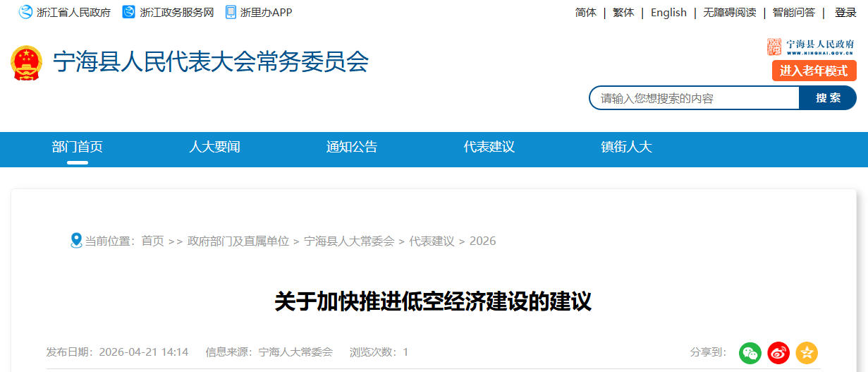Open 浙江省人民政府 link
Screen dimensions: 868x372
pyautogui.click(x=73, y=13)
